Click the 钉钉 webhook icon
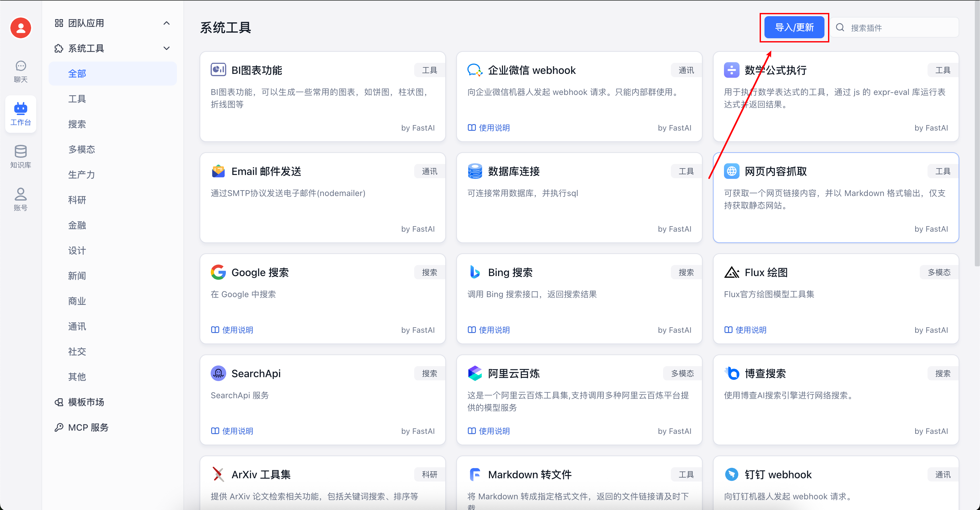980x510 pixels. (731, 474)
